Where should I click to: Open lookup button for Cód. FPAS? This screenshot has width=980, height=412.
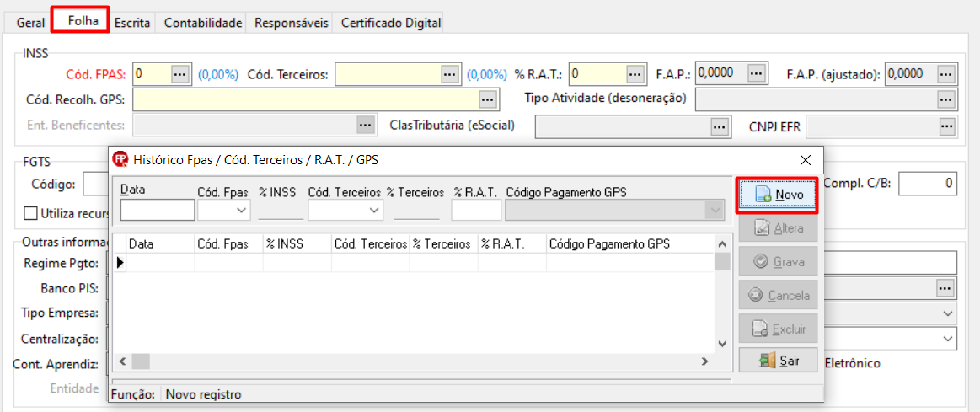pos(180,74)
